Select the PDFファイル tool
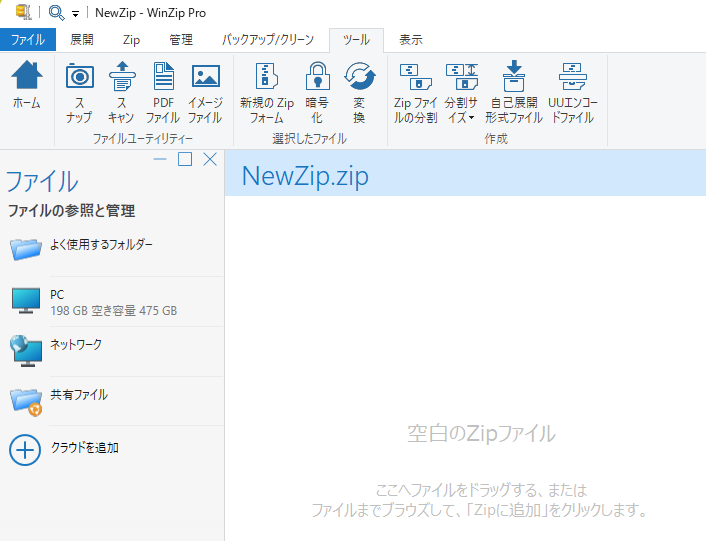The height and width of the screenshot is (541, 706). 163,92
